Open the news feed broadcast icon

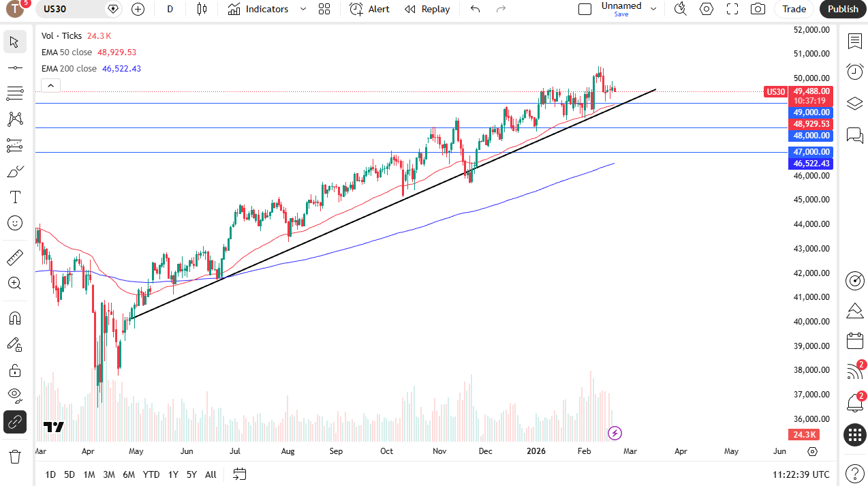click(x=854, y=371)
